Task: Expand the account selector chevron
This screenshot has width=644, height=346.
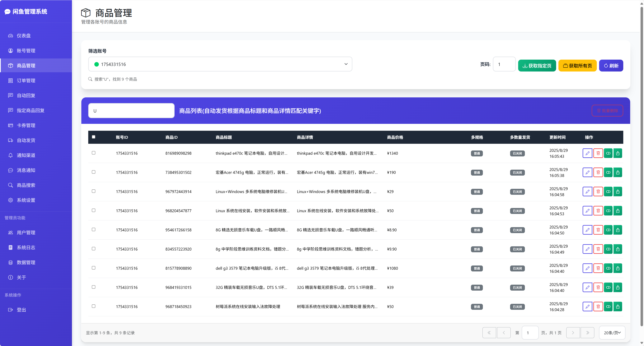Action: pyautogui.click(x=346, y=64)
